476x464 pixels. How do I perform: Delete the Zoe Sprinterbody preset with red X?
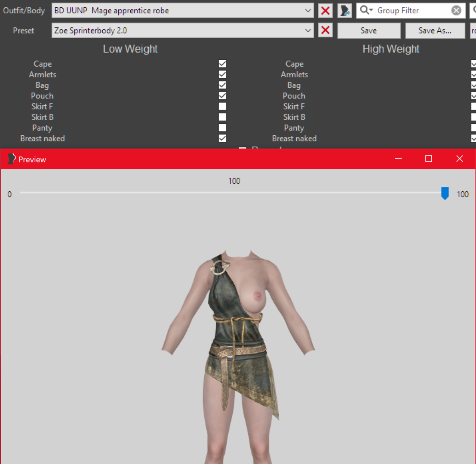(x=325, y=31)
